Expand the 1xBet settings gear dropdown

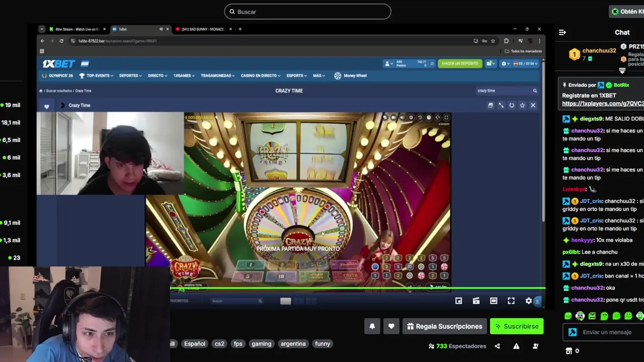505,64
